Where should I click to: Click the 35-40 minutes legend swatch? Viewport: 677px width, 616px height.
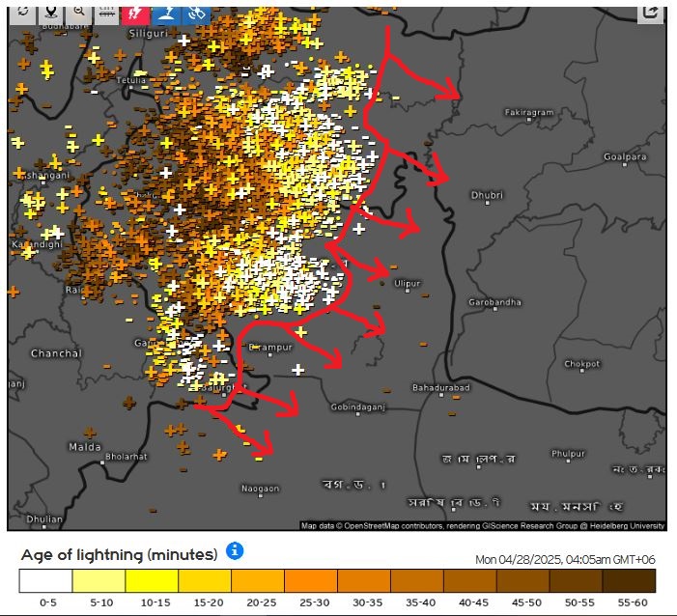[x=417, y=580]
